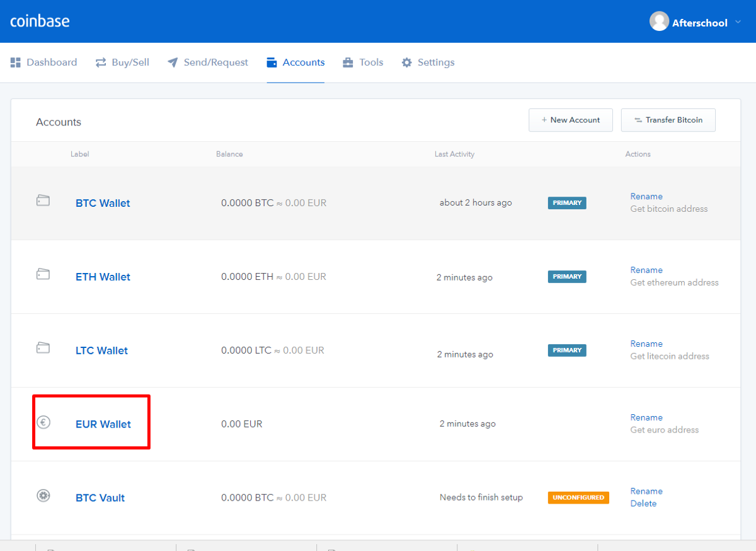
Task: Rename the BTC Wallet
Action: (x=646, y=196)
